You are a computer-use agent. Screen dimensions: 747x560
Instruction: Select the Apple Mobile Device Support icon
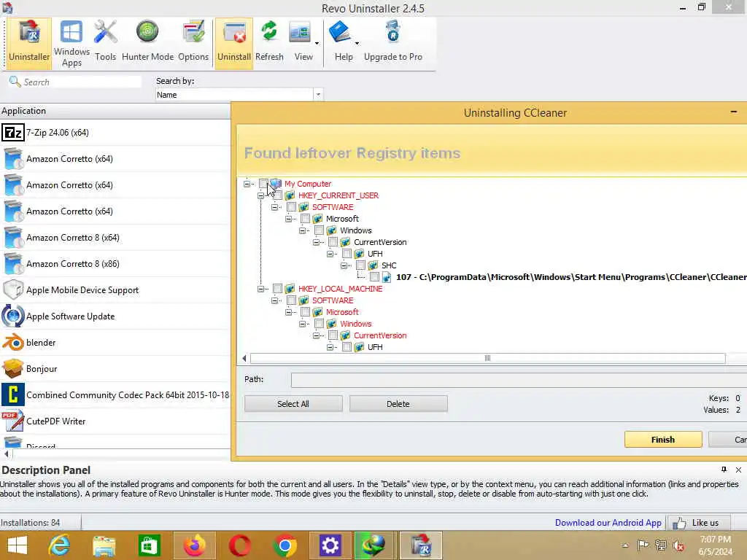[x=13, y=289]
